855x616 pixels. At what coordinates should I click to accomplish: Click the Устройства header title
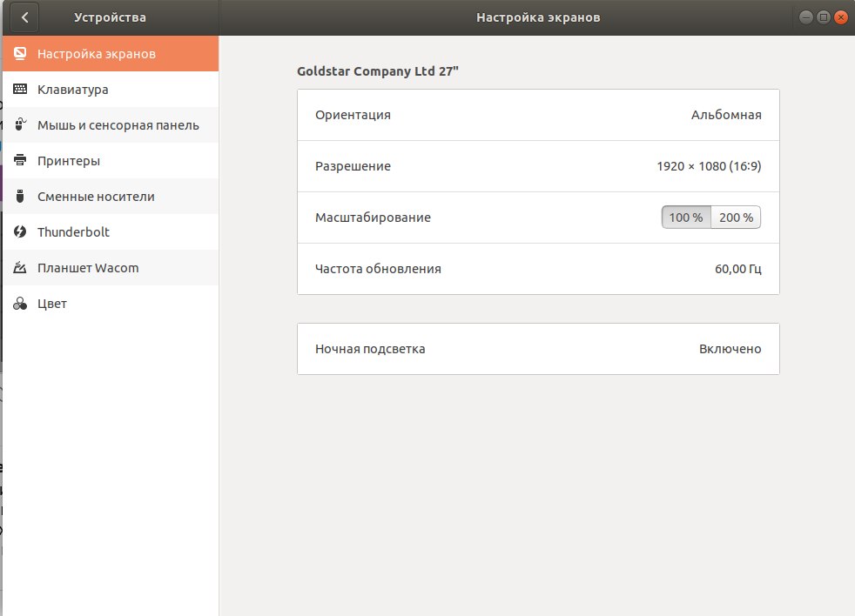(111, 17)
